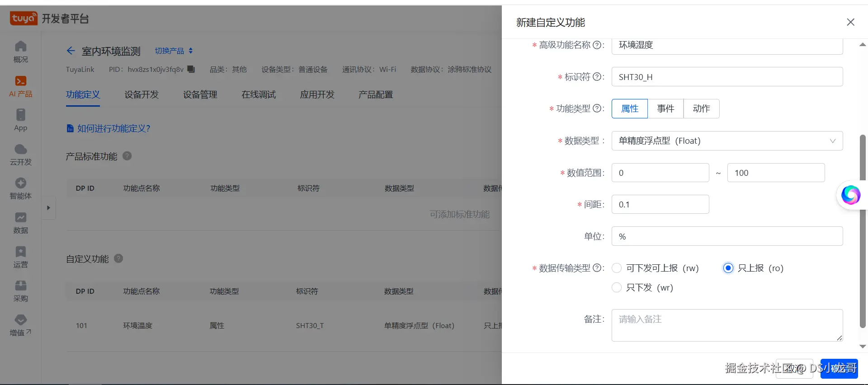
Task: Click the help icon next to 产品标准功能
Action: coord(127,156)
